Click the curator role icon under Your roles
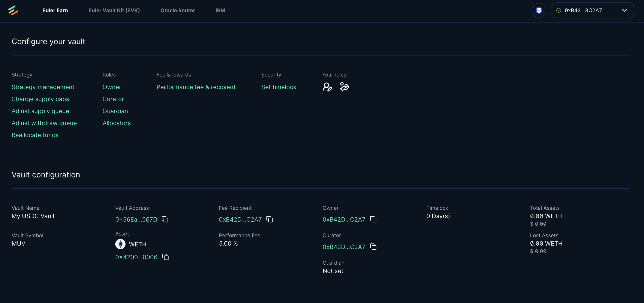The width and height of the screenshot is (644, 303). pos(344,87)
